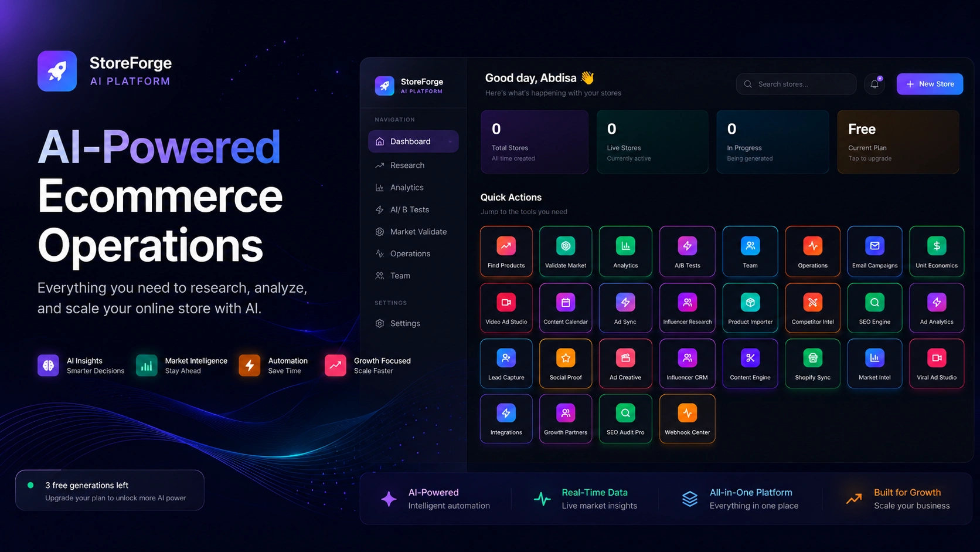Launch the Validate Market tool
Image resolution: width=980 pixels, height=552 pixels.
pyautogui.click(x=566, y=252)
